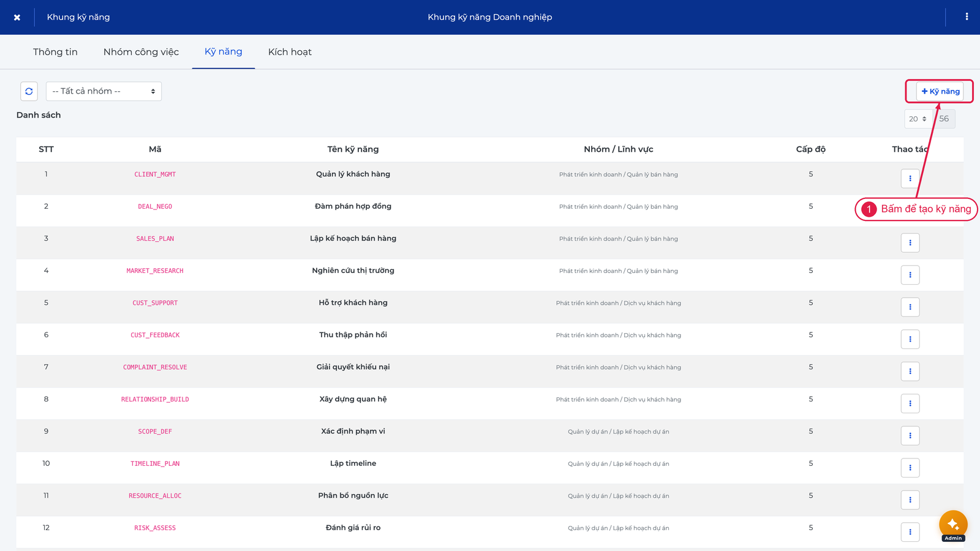Close the Khung kỹ năng window
The image size is (980, 551).
pyautogui.click(x=17, y=17)
